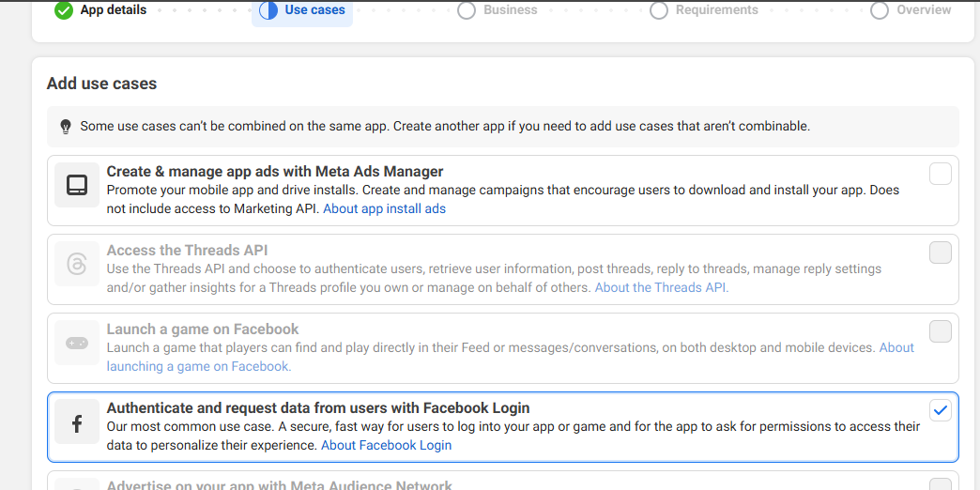Uncheck the Facebook Login use case checkbox
The image size is (980, 490).
pyautogui.click(x=940, y=410)
